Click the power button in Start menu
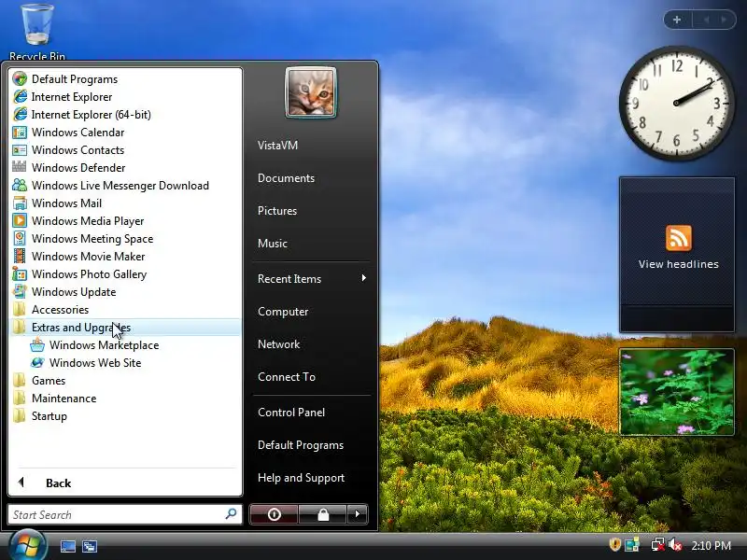This screenshot has width=747, height=560. [274, 514]
